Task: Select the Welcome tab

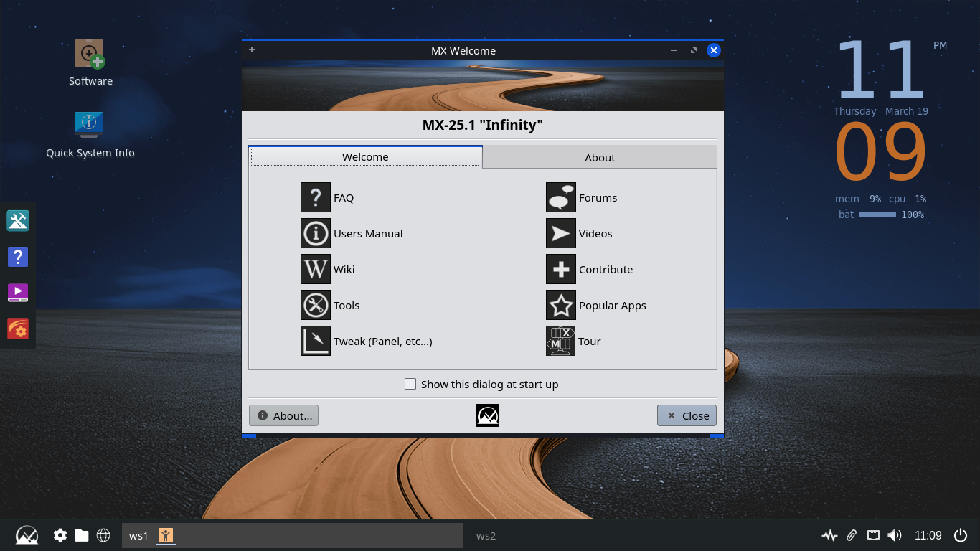Action: click(x=365, y=156)
